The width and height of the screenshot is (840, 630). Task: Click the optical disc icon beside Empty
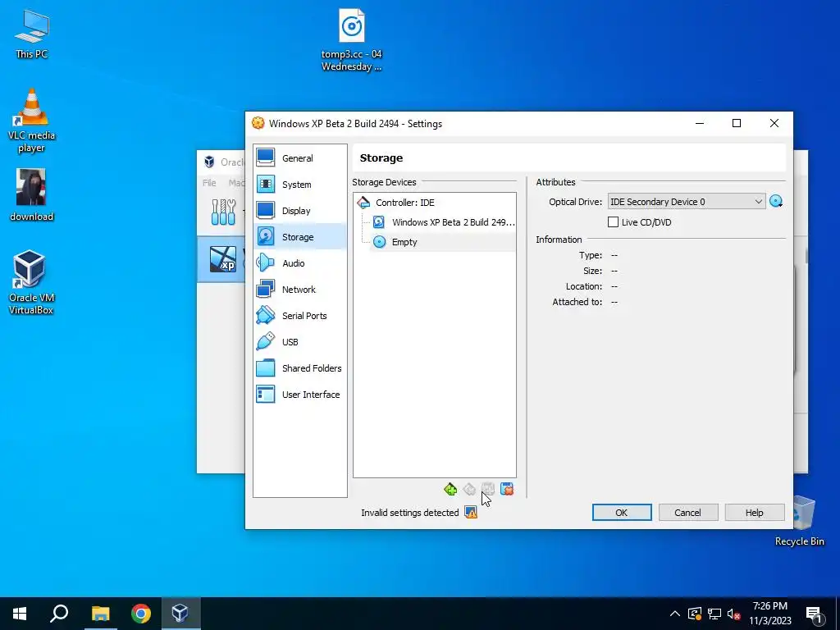[x=379, y=242]
